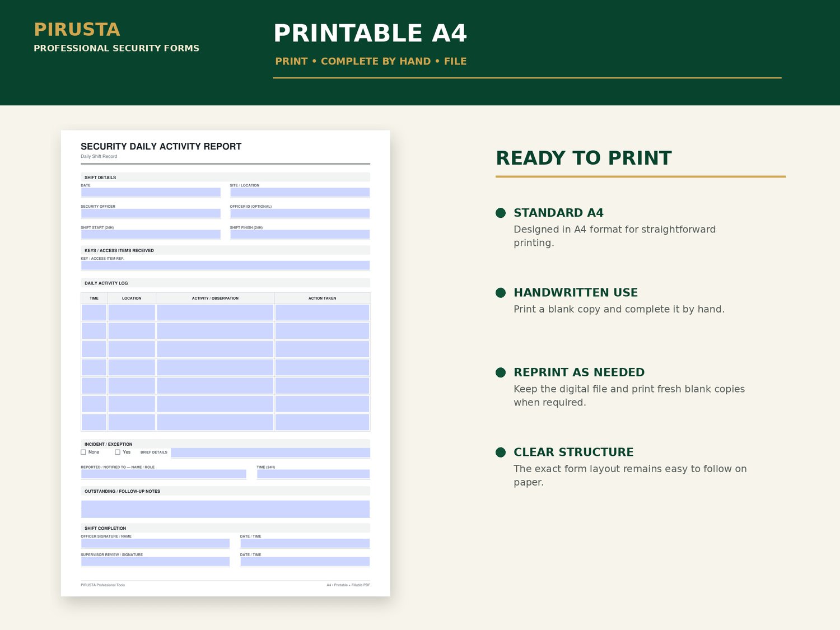Click the Reported / Notified To name field
This screenshot has width=840, height=630.
coord(164,474)
